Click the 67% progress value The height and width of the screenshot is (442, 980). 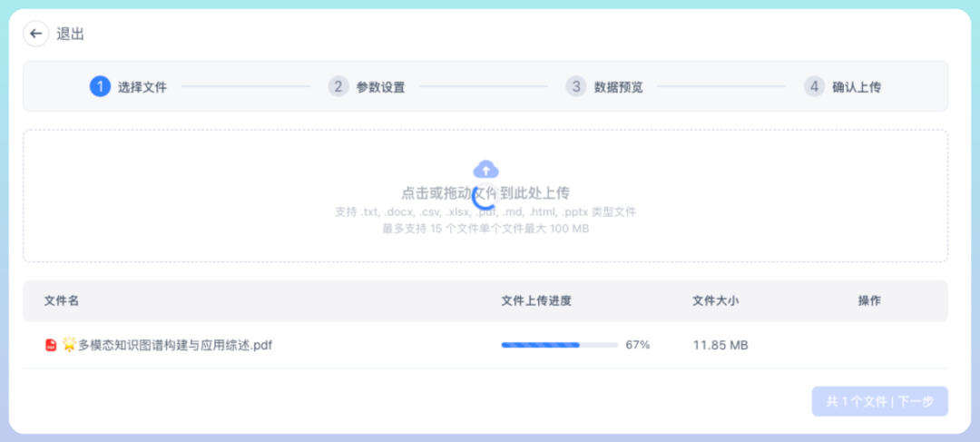pyautogui.click(x=638, y=345)
